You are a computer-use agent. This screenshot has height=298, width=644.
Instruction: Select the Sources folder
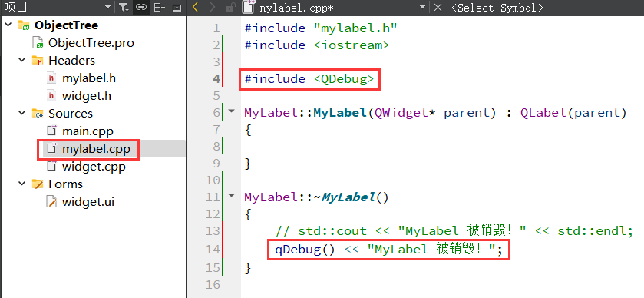[x=71, y=114]
